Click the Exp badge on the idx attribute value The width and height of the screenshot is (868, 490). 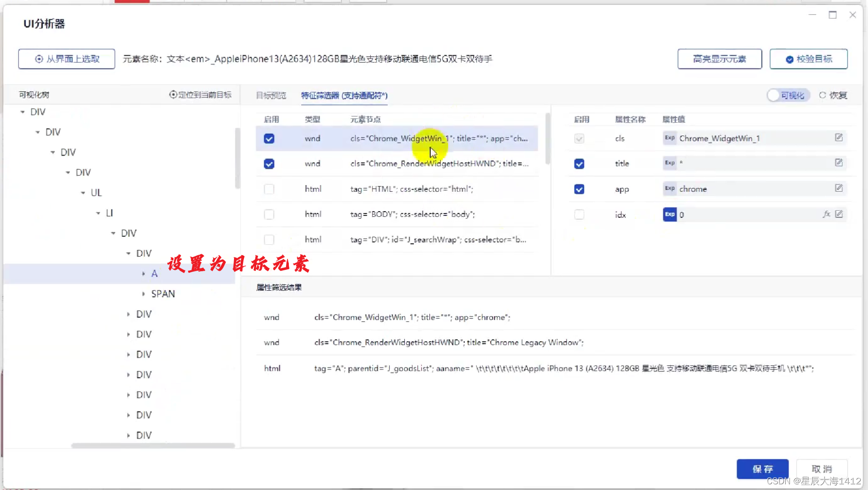click(x=670, y=214)
